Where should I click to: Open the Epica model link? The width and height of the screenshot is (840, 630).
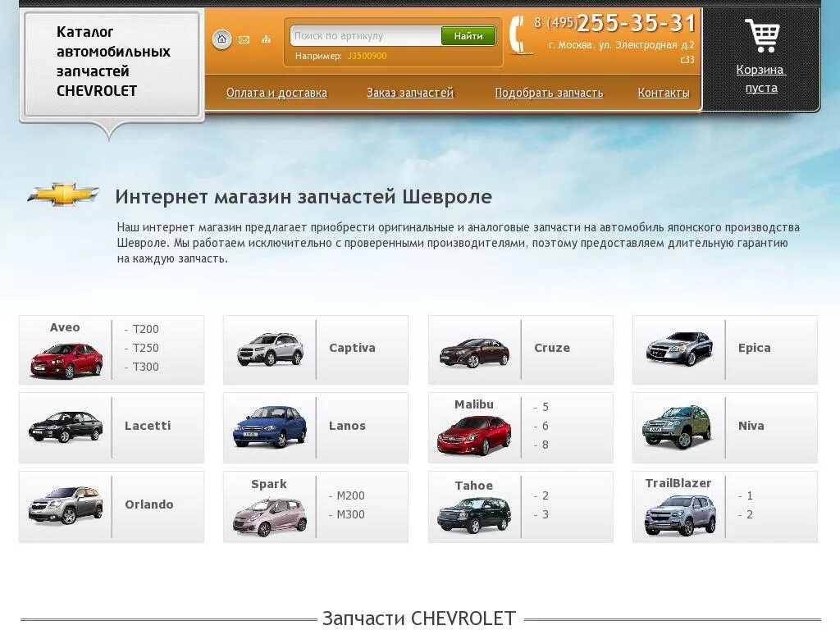pyautogui.click(x=755, y=348)
